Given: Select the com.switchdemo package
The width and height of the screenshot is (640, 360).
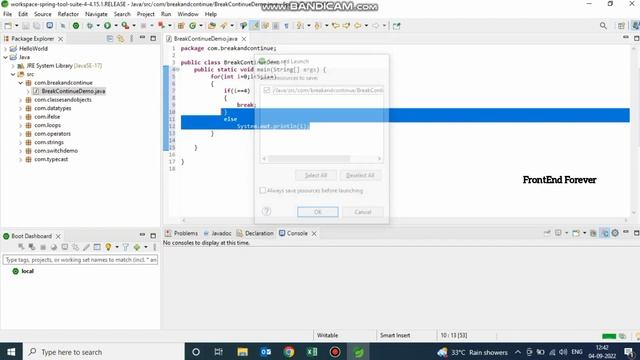Looking at the screenshot, I should 56,151.
